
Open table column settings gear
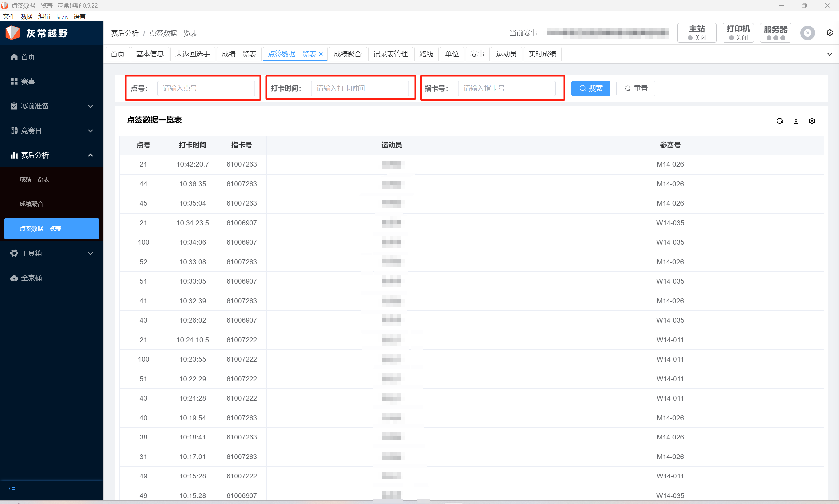(812, 121)
